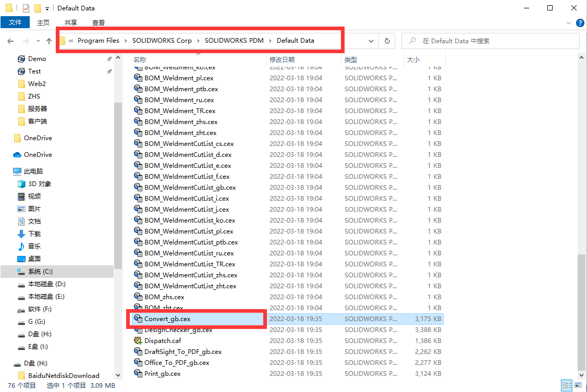
Task: Go up one folder level
Action: coord(49,41)
